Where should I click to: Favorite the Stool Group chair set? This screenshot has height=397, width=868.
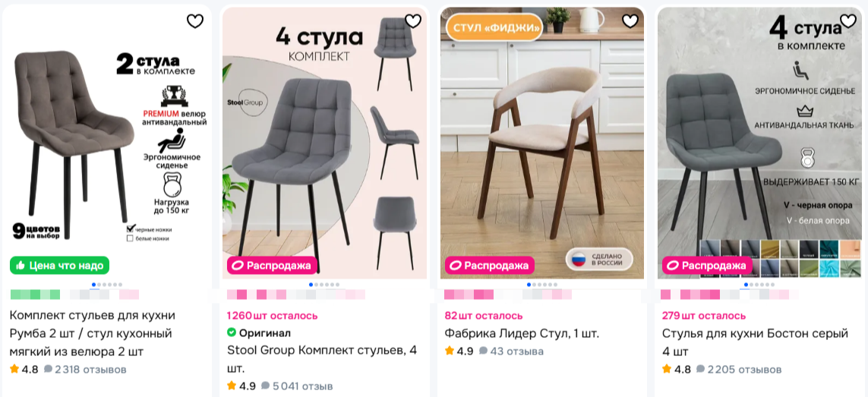tap(413, 21)
